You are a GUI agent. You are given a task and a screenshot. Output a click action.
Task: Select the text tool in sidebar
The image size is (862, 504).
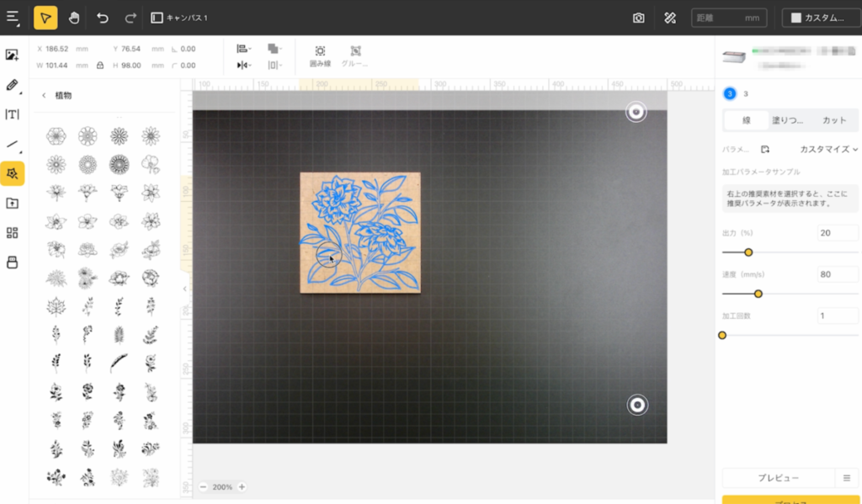(x=12, y=114)
